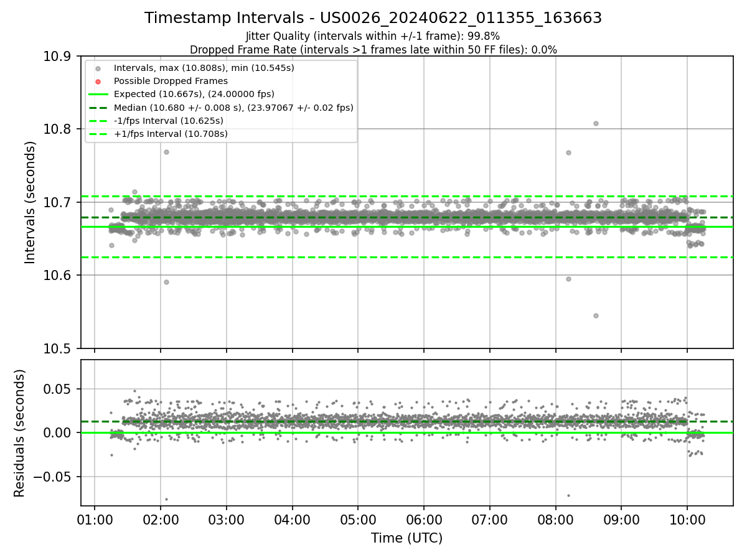Click the 05:00 time tick label
This screenshot has height=560, width=747.
[x=358, y=520]
